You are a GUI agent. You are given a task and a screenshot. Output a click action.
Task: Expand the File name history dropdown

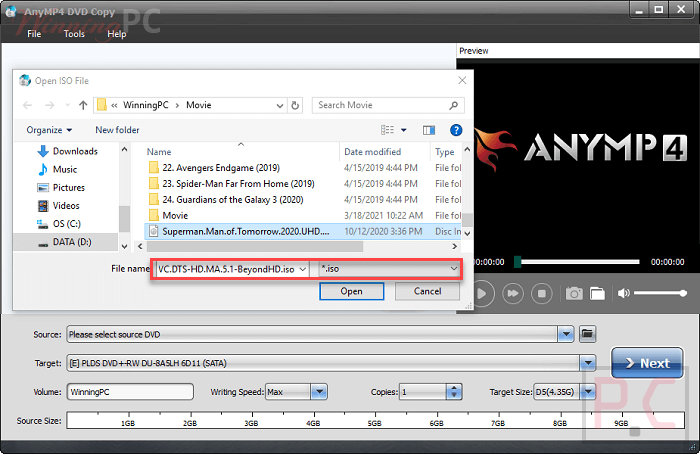tap(303, 269)
